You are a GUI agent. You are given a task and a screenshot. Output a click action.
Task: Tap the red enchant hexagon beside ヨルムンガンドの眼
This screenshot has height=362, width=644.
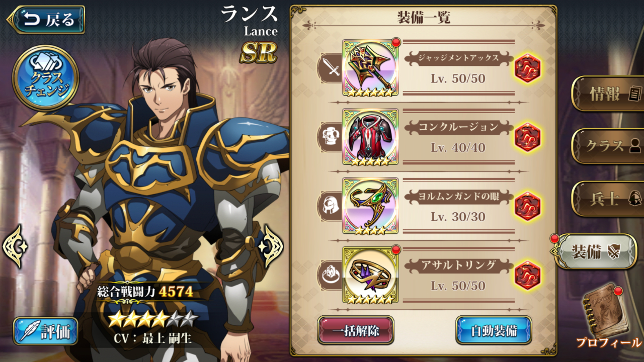pos(527,206)
